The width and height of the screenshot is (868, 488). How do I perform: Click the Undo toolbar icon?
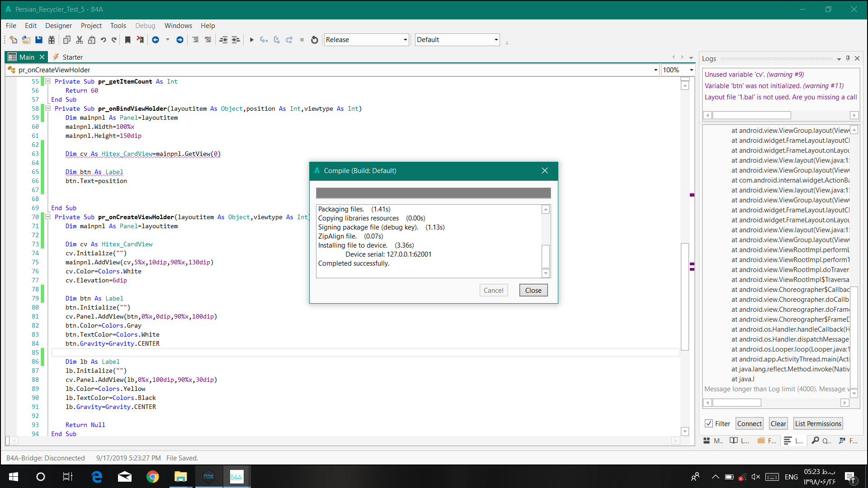tap(104, 40)
